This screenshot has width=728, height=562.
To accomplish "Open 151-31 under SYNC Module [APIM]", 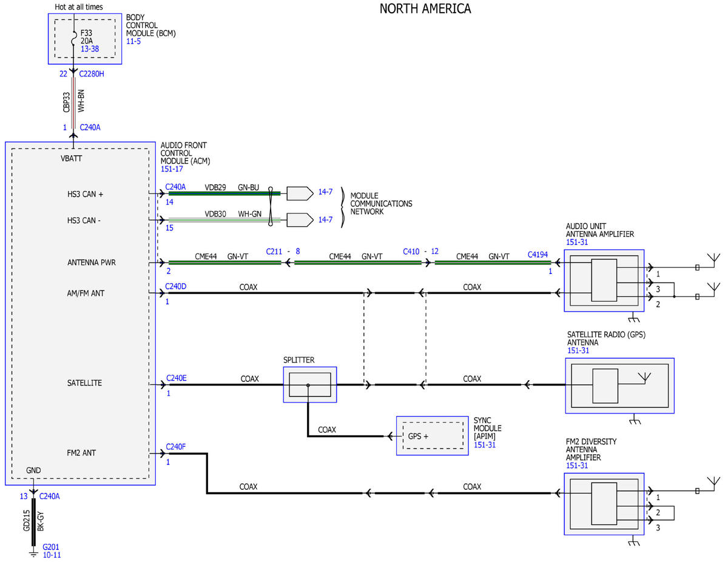I will [485, 445].
